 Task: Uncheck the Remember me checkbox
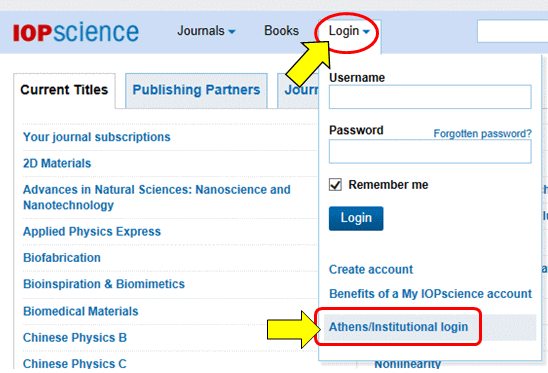point(335,185)
